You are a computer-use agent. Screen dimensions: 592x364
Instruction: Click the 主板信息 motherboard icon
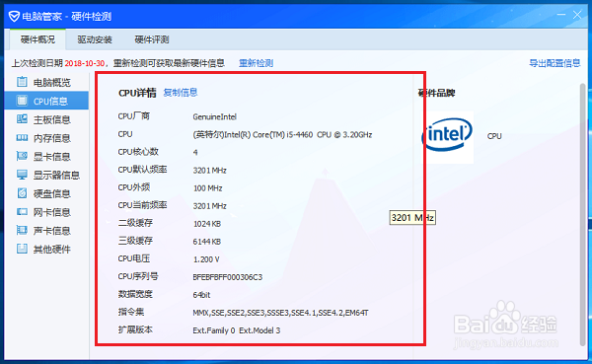click(x=22, y=119)
